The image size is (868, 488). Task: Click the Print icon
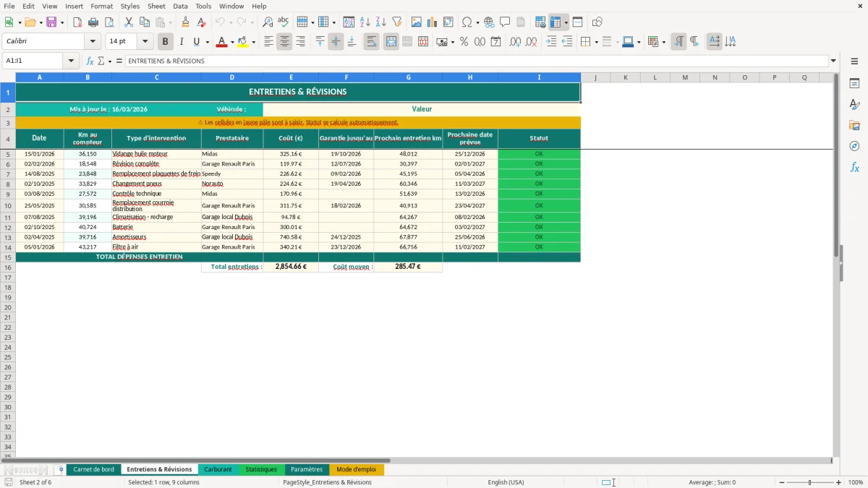pos(93,22)
